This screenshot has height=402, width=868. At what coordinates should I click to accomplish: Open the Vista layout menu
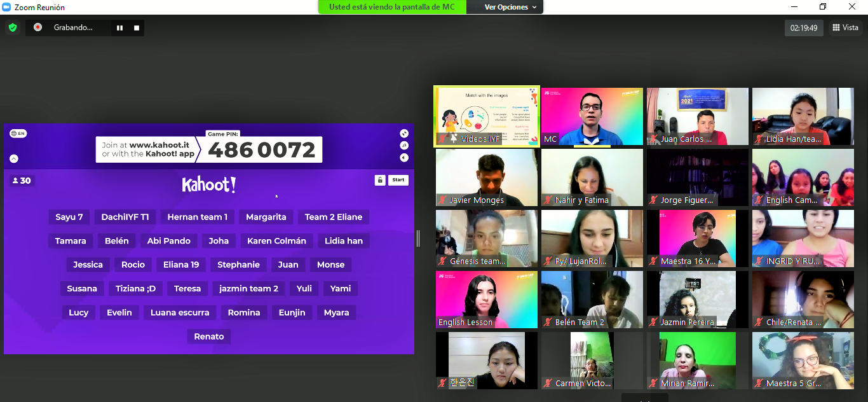coord(845,27)
